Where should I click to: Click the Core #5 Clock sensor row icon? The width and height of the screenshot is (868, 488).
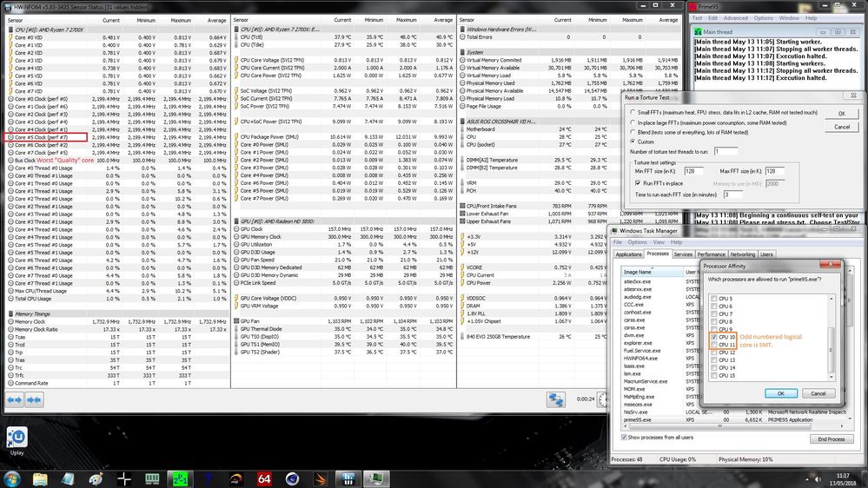tap(10, 137)
